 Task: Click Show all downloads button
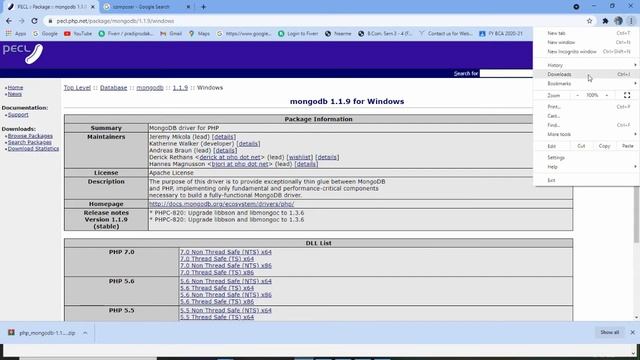point(609,332)
